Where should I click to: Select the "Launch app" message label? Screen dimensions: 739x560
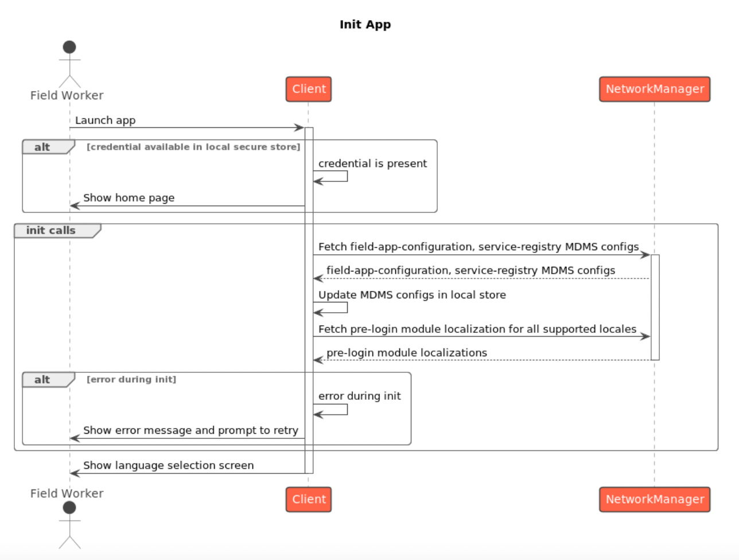(x=105, y=120)
